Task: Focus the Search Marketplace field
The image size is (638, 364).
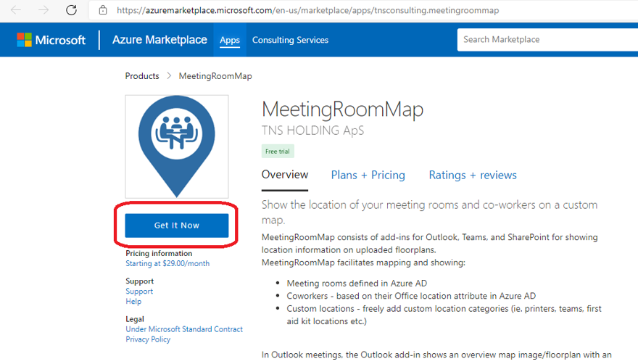Action: click(547, 39)
